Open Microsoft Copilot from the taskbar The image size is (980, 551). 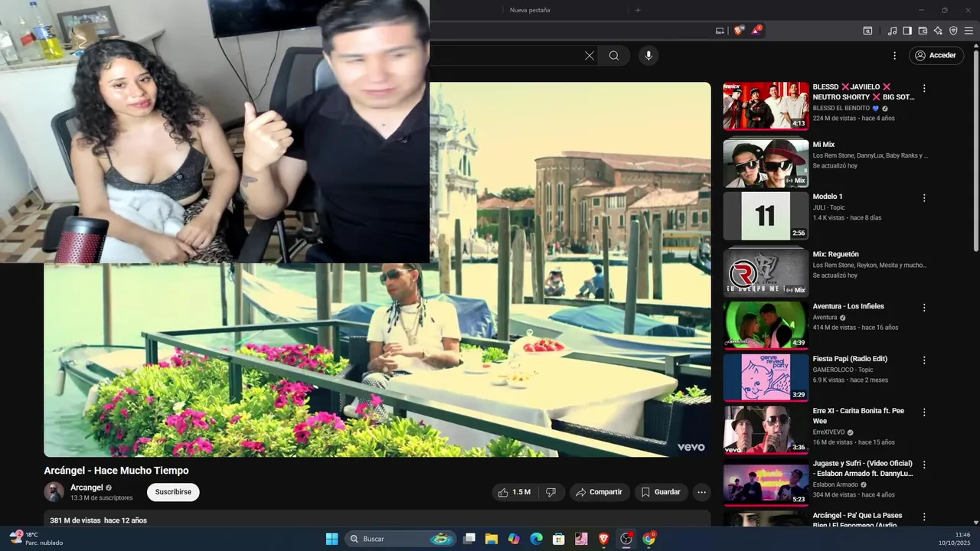coord(514,539)
